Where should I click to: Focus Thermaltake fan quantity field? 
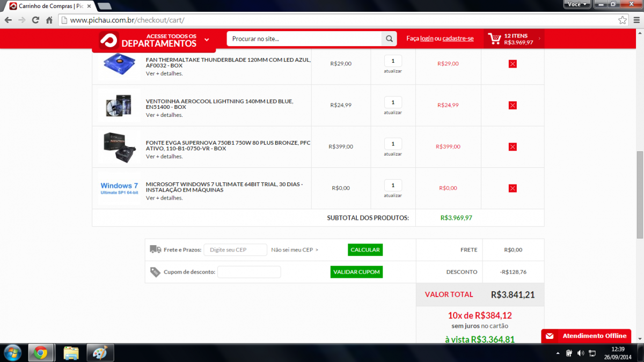pyautogui.click(x=393, y=61)
